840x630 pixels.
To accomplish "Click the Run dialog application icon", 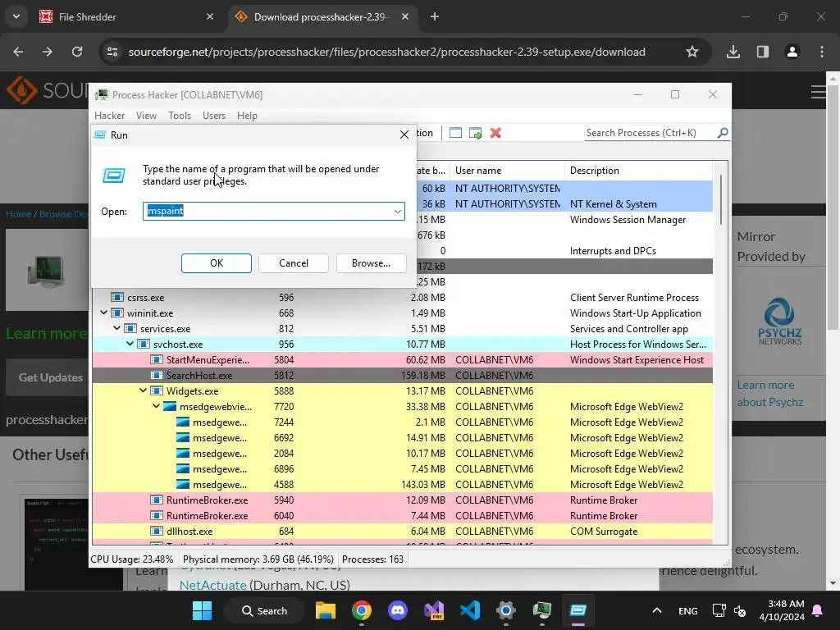I will (113, 176).
